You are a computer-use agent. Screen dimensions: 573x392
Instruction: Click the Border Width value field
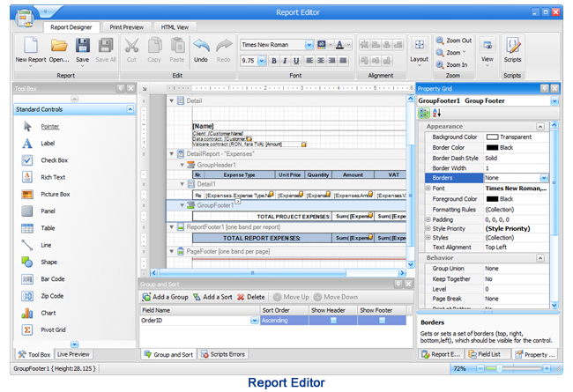tap(516, 168)
